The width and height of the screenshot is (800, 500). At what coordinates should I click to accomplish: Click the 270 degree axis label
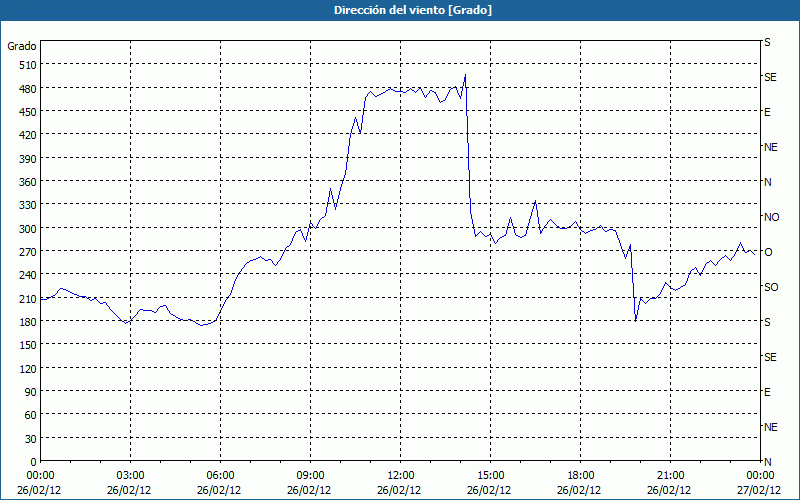(28, 252)
